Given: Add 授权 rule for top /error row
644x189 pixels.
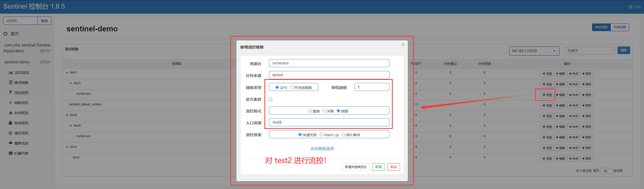Looking at the screenshot, I should point(587,148).
